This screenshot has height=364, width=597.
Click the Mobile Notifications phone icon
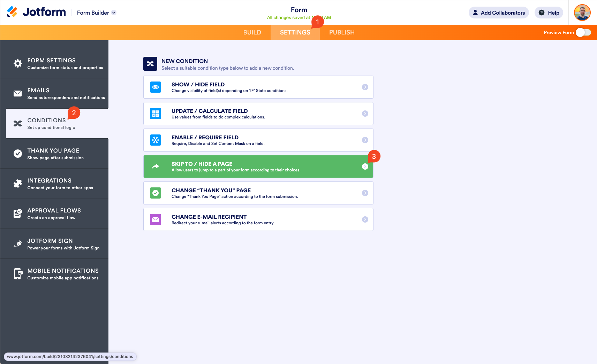pyautogui.click(x=18, y=274)
